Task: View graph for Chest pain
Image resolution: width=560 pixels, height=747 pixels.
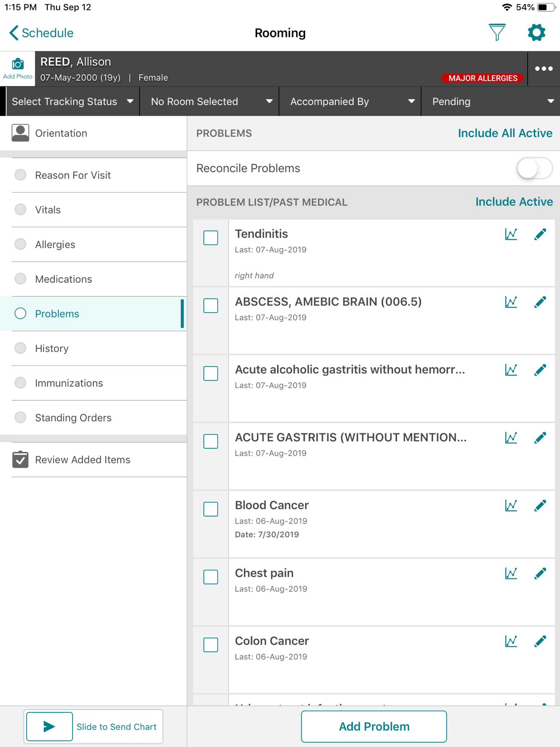Action: [511, 573]
